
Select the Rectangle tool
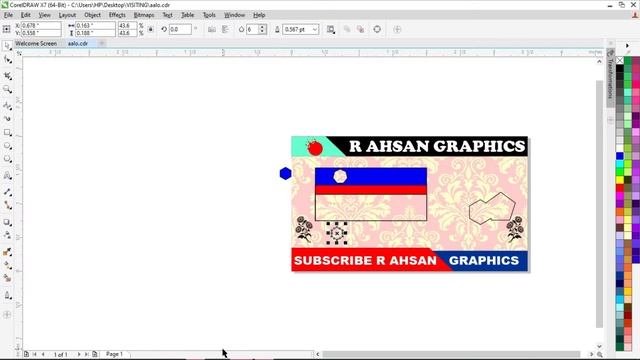tap(7, 133)
